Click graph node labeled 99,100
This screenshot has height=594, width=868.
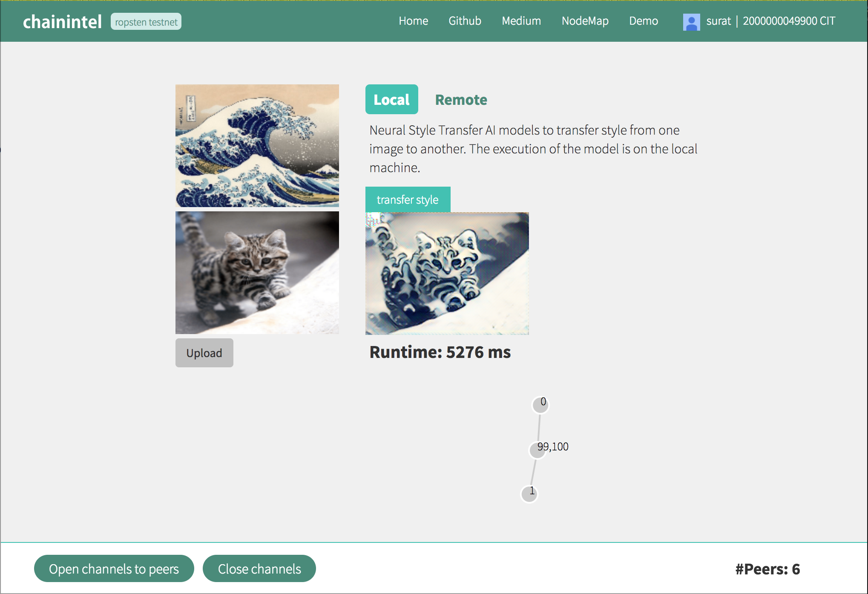coord(537,450)
